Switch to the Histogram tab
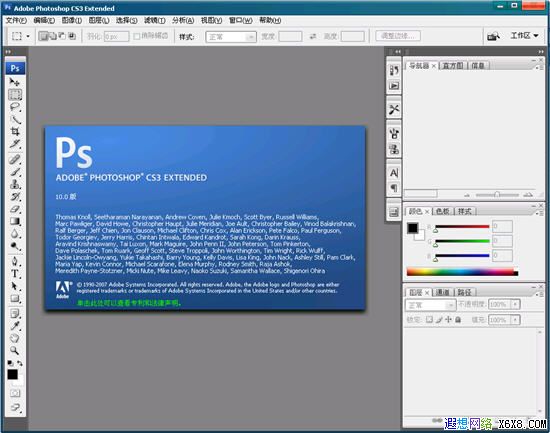This screenshot has width=550, height=433. tap(452, 66)
